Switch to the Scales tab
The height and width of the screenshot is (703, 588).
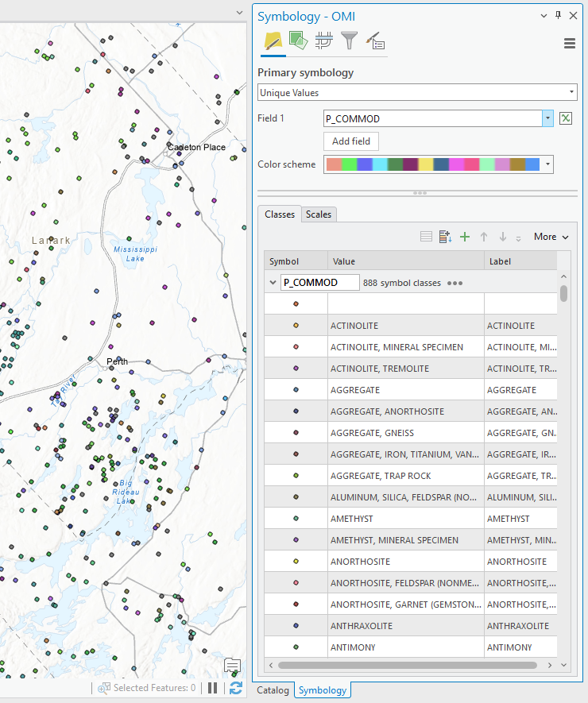coord(319,214)
